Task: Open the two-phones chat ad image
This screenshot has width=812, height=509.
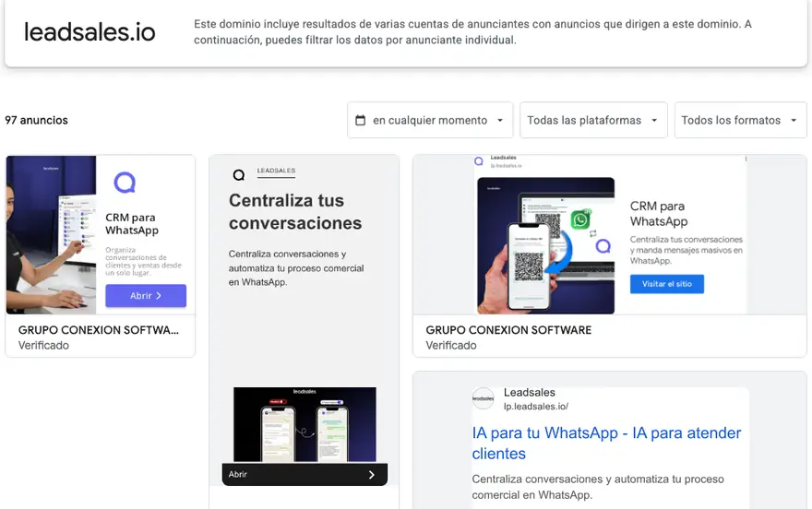Action: click(x=304, y=424)
